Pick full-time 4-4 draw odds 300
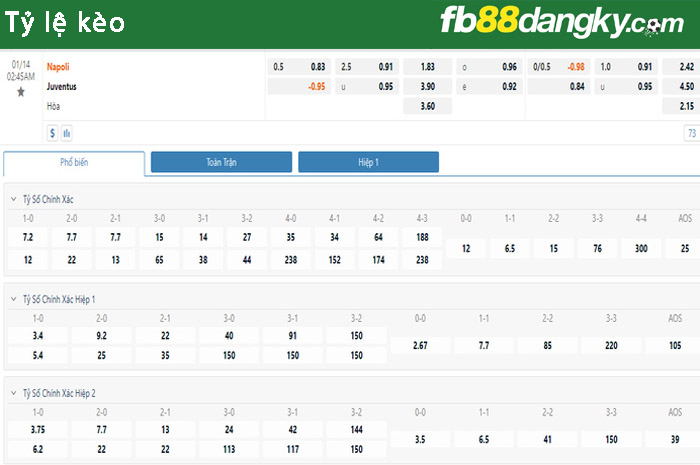Image resolution: width=700 pixels, height=465 pixels. [641, 249]
